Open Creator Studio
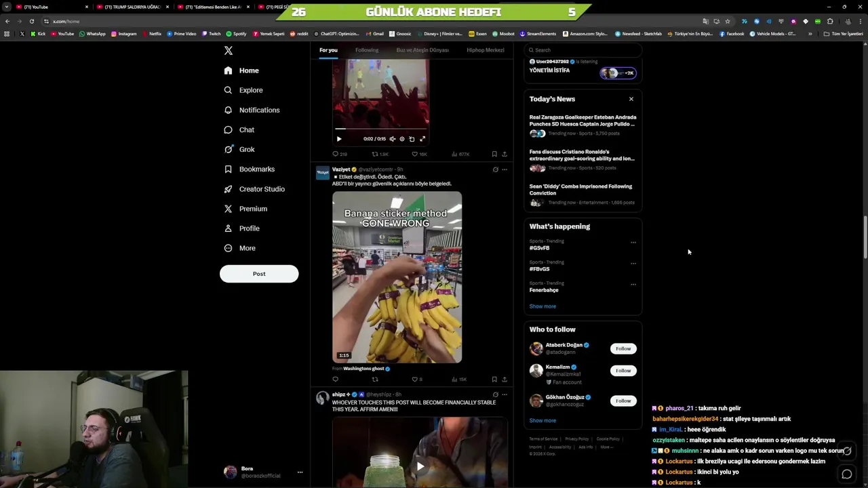Image resolution: width=868 pixels, height=488 pixels. point(254,189)
